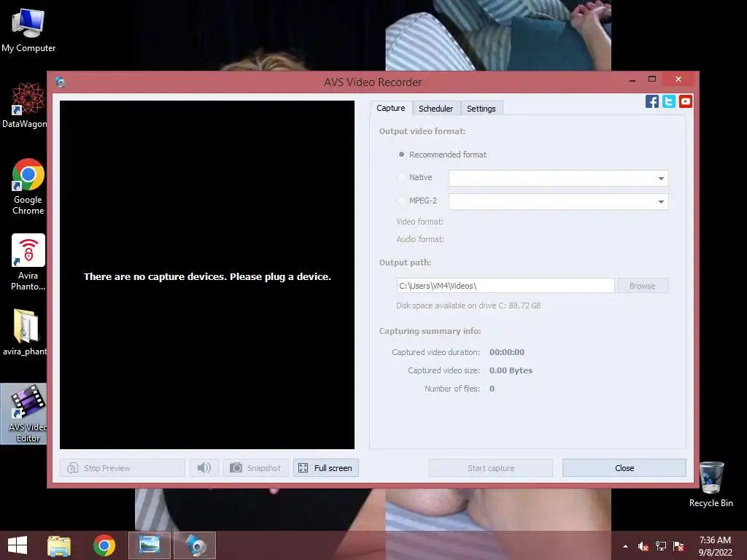Screen dimensions: 747x560
Task: Switch to the picture viewer taskbar item
Action: pyautogui.click(x=149, y=545)
